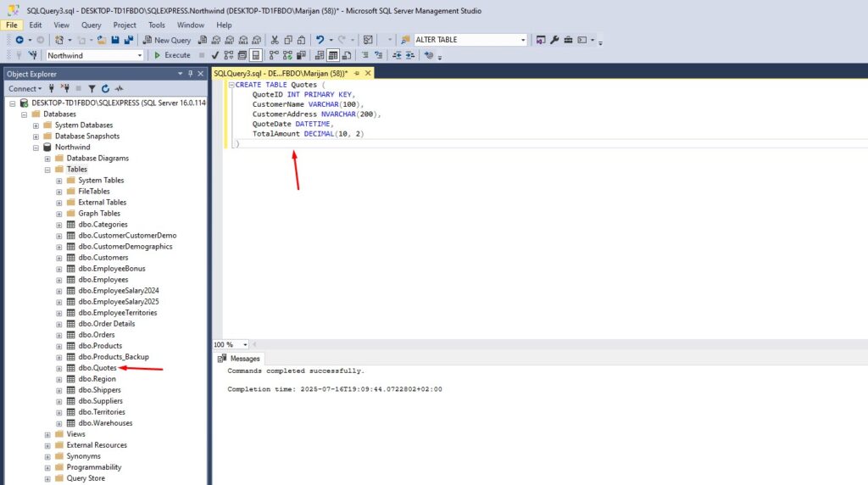Click the Execute button
This screenshot has height=485, width=868.
coord(172,55)
